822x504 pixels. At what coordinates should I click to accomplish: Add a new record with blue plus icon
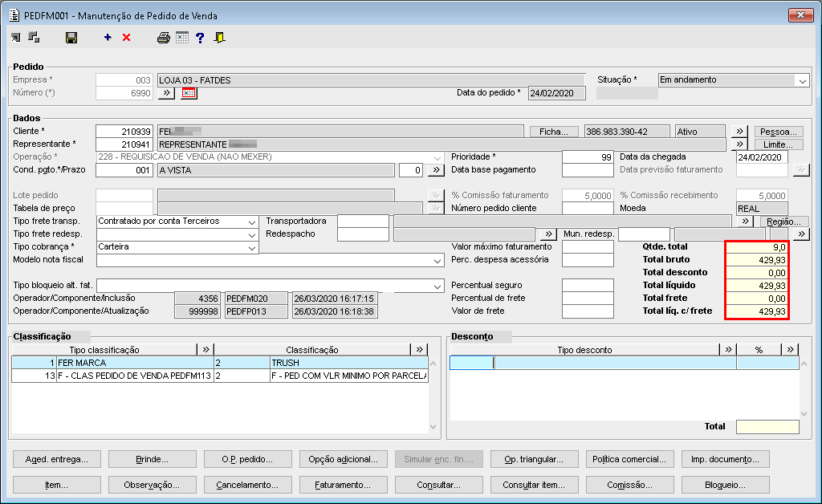click(x=108, y=38)
